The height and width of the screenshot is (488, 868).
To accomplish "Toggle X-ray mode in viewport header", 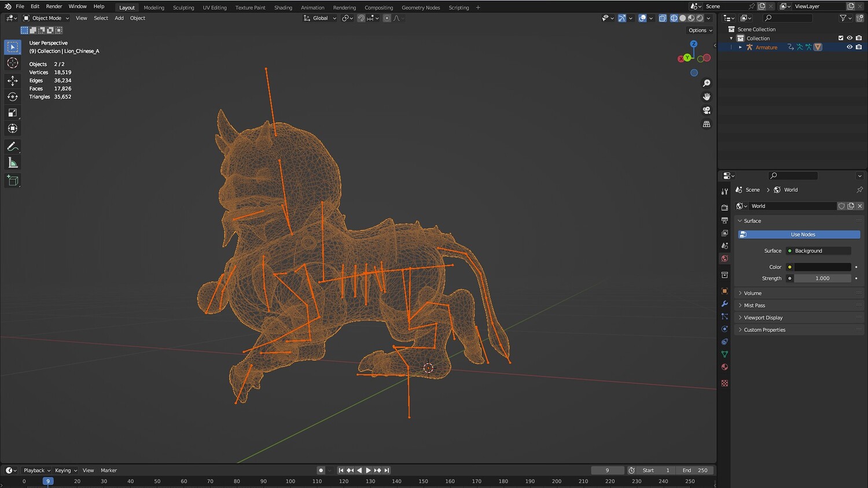I will click(663, 18).
